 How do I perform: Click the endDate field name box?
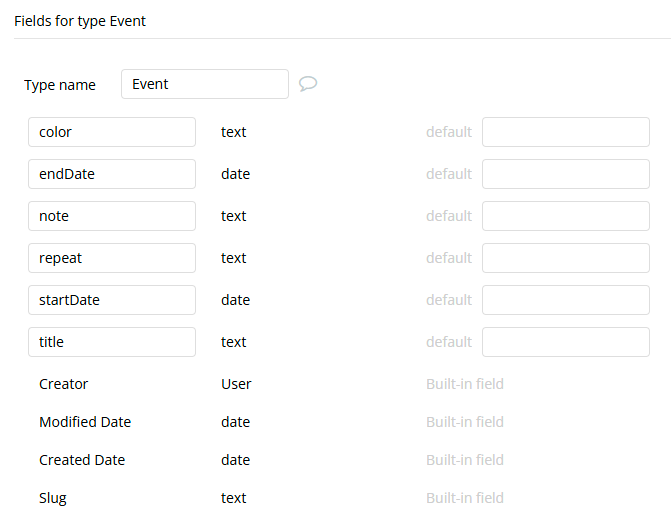pos(111,174)
